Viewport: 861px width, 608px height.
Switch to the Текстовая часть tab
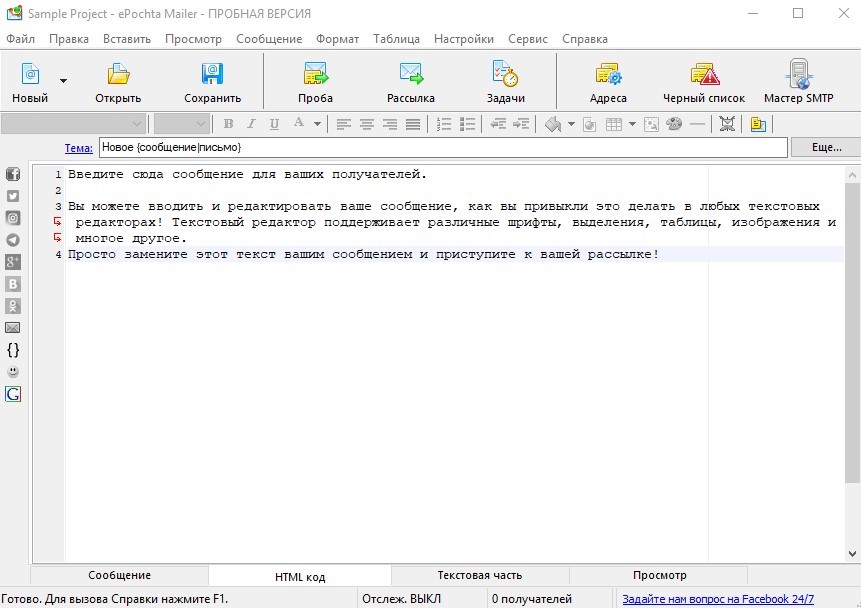pyautogui.click(x=480, y=576)
